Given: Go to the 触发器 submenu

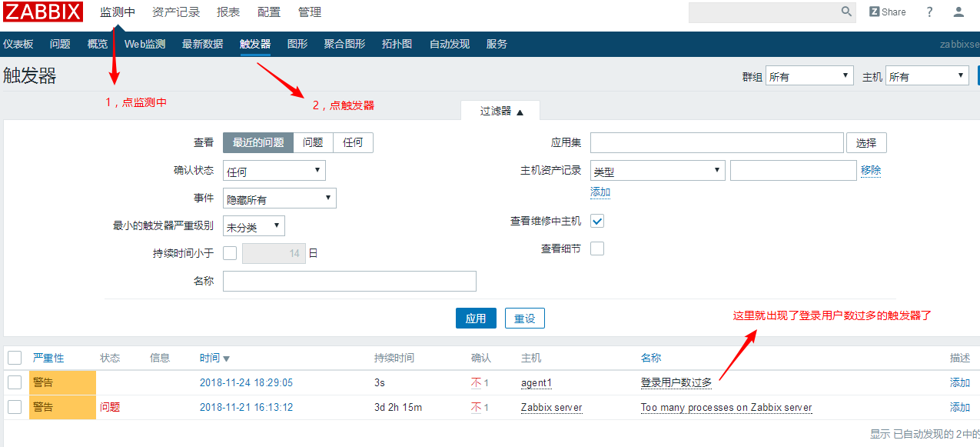Looking at the screenshot, I should (x=255, y=45).
